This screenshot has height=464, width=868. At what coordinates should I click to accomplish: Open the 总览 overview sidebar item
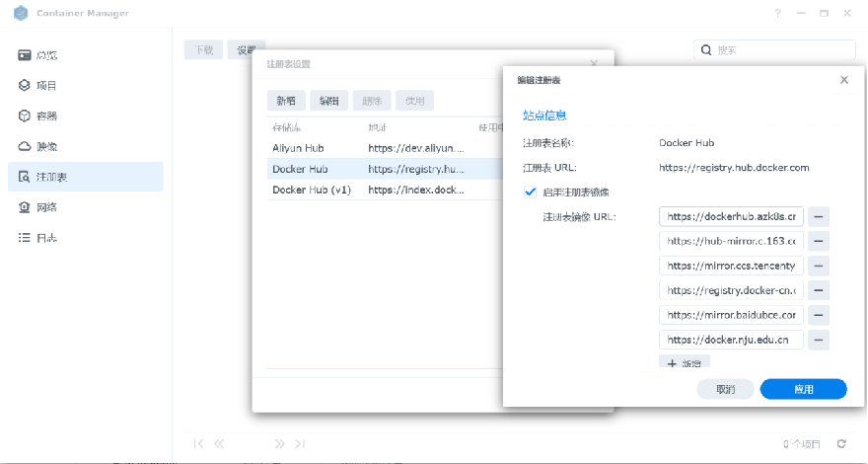point(46,55)
